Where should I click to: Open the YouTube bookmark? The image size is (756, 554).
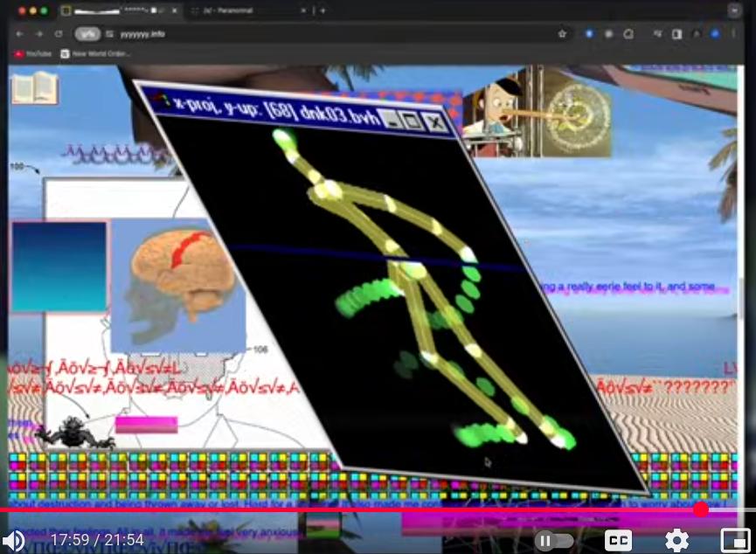33,54
